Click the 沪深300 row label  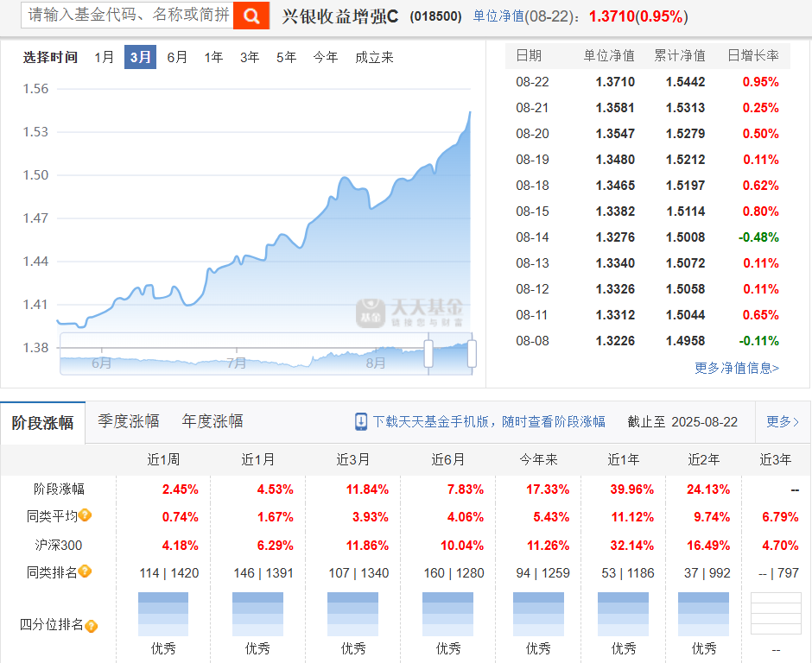pos(59,545)
